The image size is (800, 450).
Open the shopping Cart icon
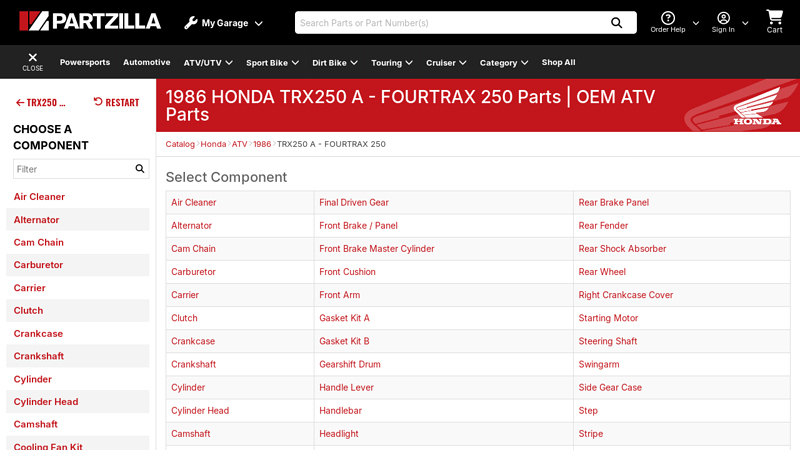(x=774, y=17)
